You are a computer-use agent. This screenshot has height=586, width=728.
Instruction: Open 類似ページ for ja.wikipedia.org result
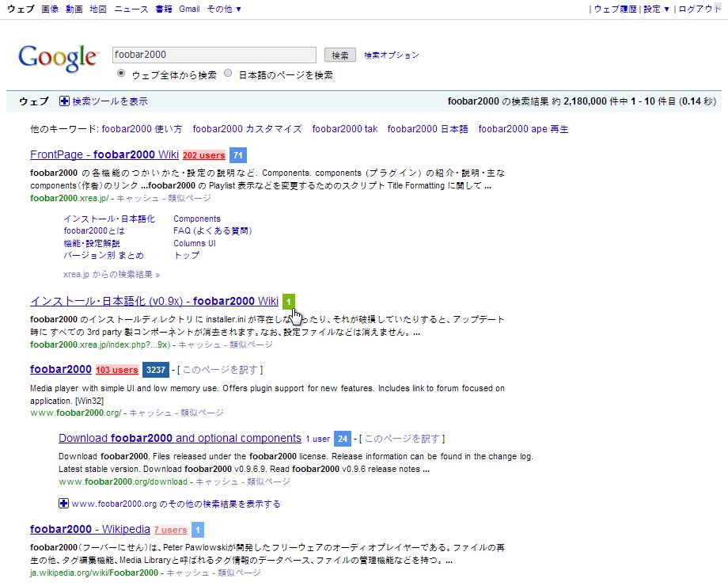[x=239, y=573]
